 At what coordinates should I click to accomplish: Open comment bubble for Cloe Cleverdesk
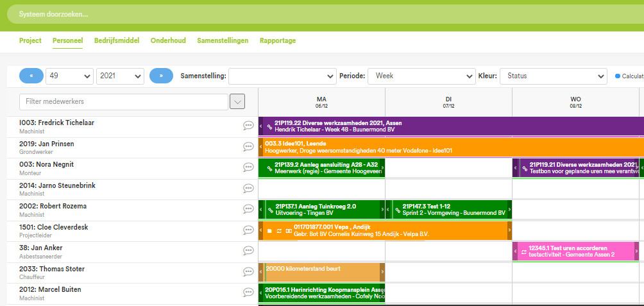[248, 230]
